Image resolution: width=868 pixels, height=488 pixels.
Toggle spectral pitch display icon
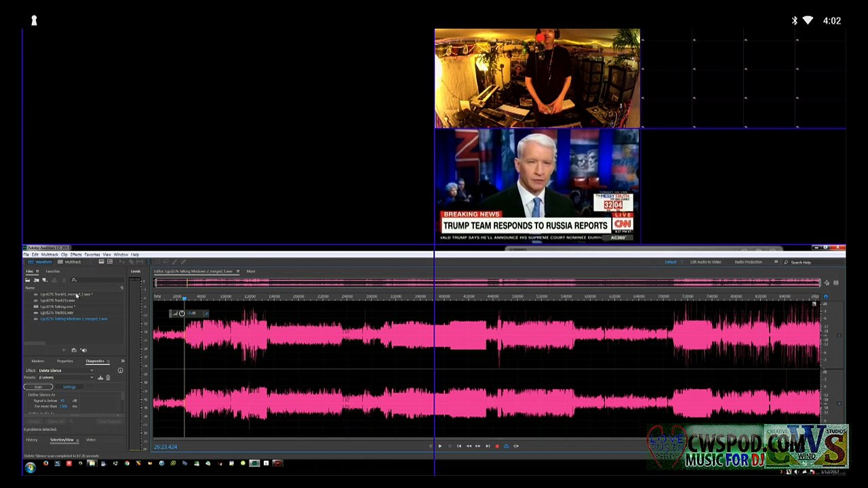pos(110,262)
